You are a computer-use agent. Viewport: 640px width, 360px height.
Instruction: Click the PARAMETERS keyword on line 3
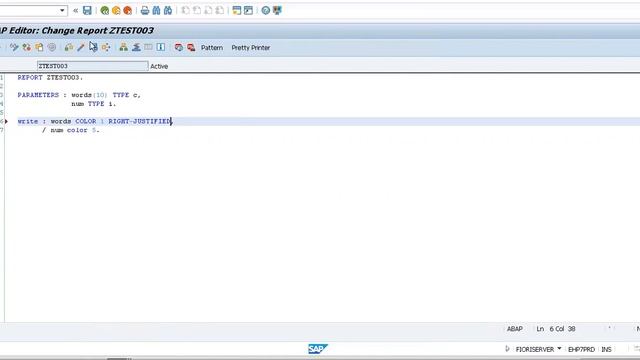click(x=38, y=95)
